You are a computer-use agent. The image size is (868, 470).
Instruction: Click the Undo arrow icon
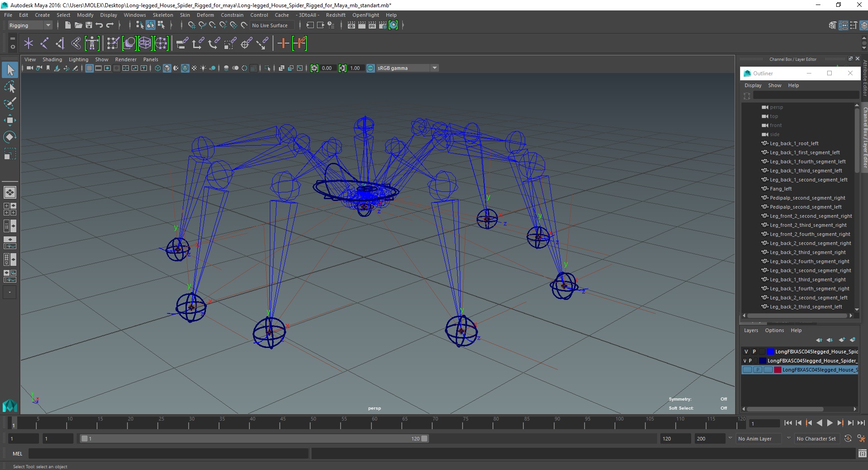(x=99, y=25)
